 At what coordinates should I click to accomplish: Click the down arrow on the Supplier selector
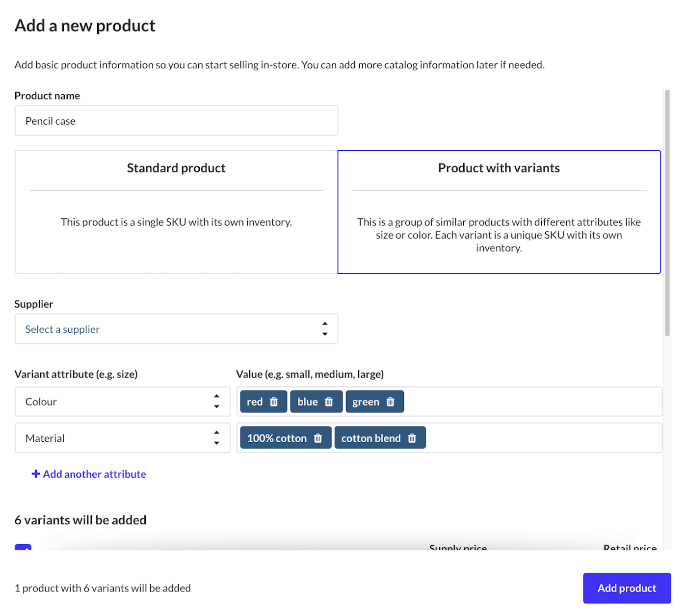(325, 334)
